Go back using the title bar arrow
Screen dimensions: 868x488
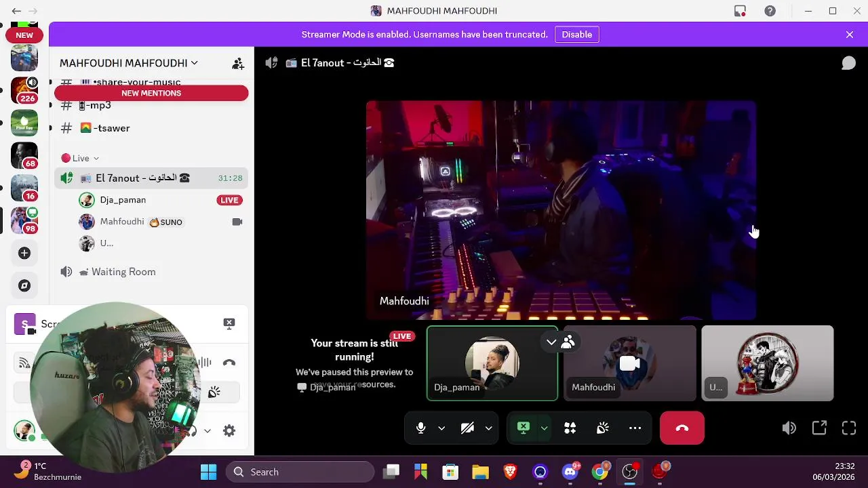click(16, 11)
